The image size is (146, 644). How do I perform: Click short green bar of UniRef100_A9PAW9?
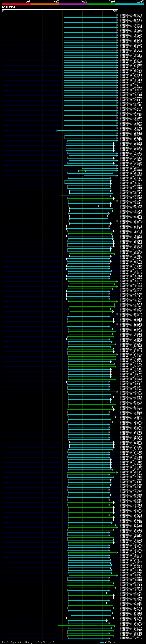coord(82,171)
